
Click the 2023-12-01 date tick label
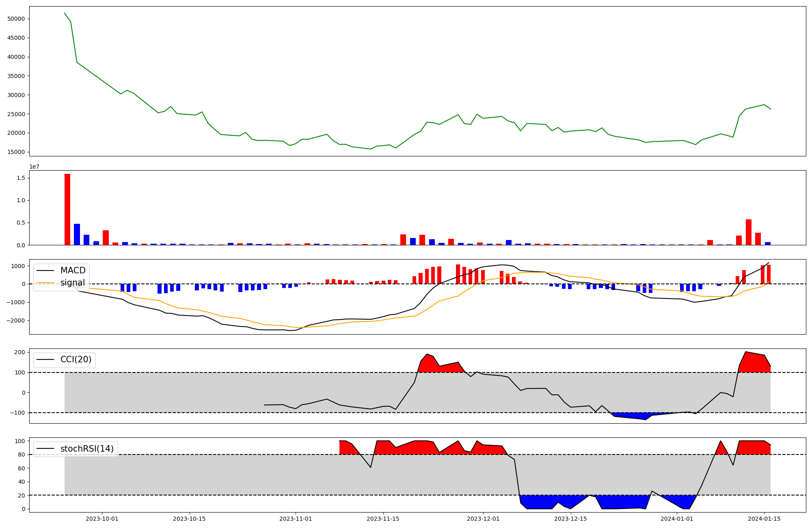click(483, 519)
